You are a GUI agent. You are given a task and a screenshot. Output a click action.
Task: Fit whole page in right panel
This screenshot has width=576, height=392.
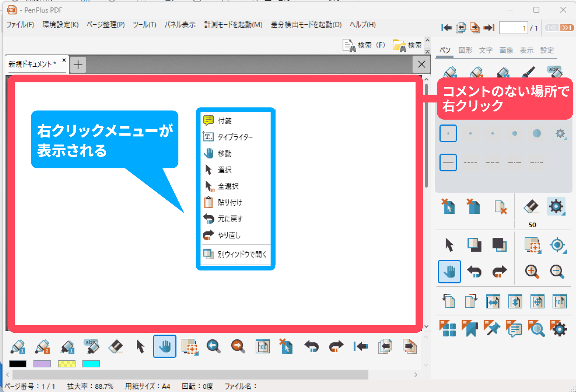tap(537, 301)
